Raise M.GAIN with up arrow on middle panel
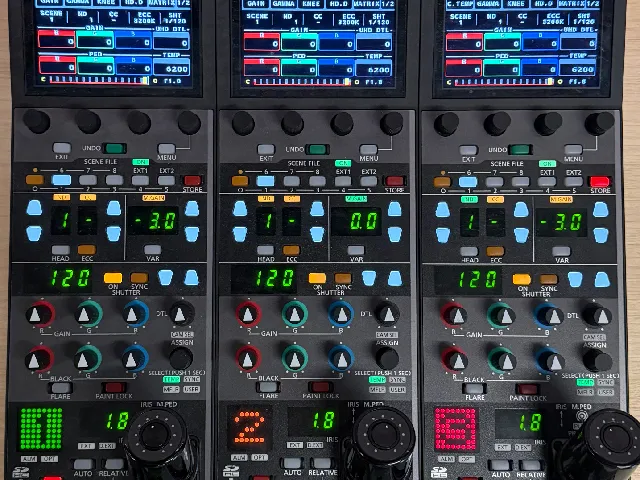 (394, 209)
